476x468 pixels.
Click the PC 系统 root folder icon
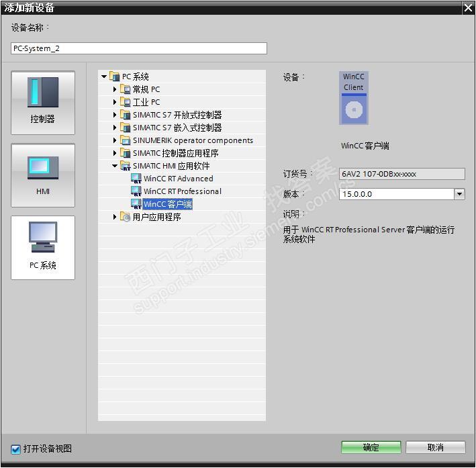pyautogui.click(x=114, y=77)
